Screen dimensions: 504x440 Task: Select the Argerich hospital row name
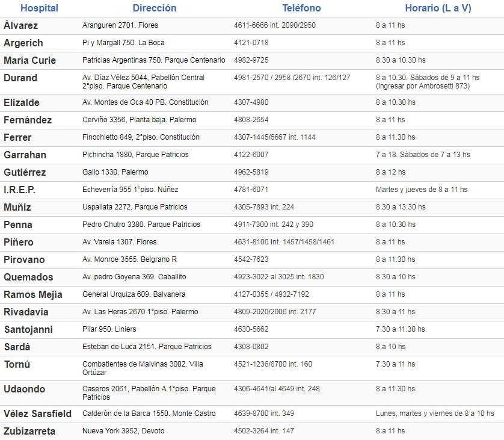point(23,43)
